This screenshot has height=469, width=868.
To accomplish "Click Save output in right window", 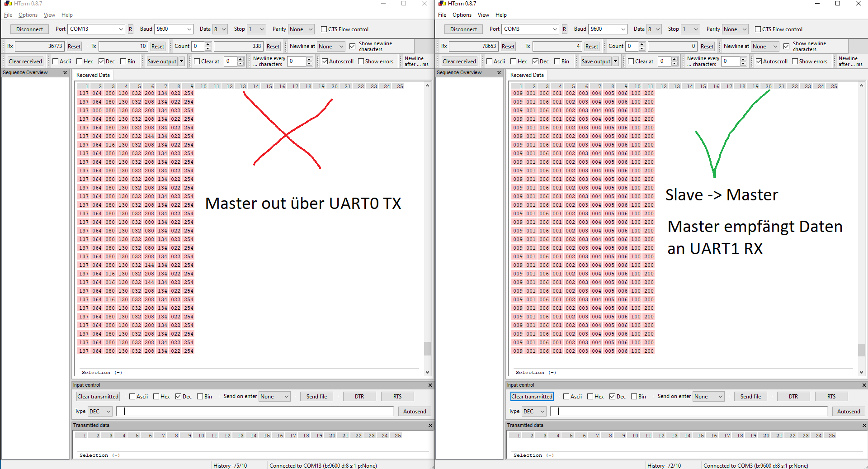I will 596,62.
